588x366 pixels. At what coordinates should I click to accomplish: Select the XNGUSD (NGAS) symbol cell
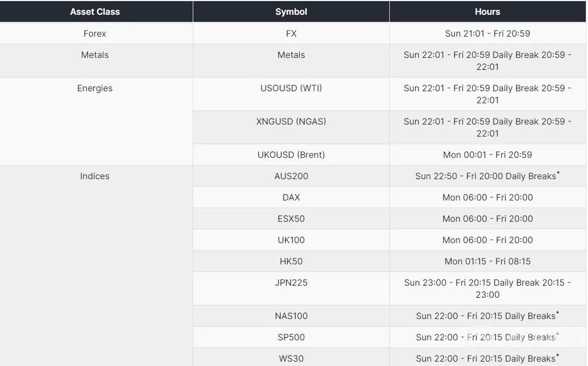291,127
